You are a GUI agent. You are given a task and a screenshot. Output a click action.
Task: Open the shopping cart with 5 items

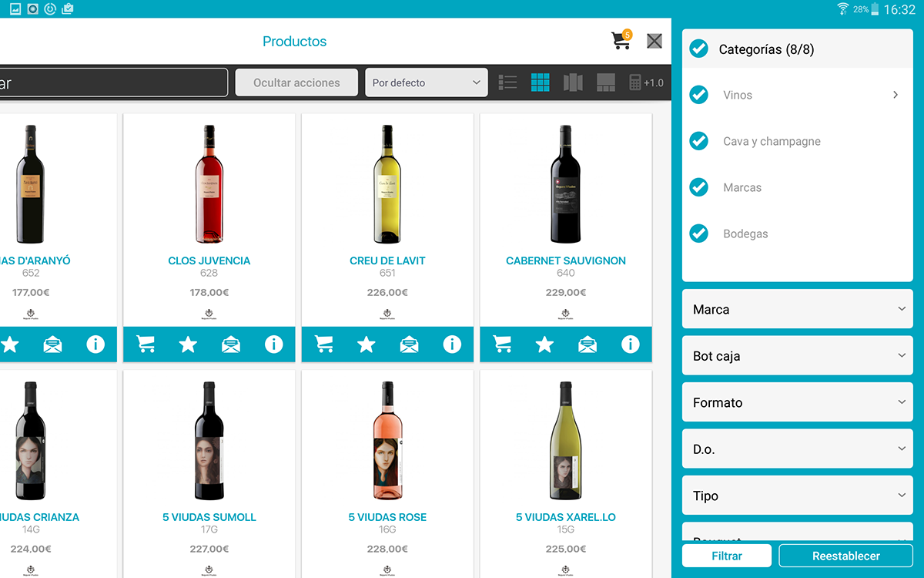click(621, 40)
